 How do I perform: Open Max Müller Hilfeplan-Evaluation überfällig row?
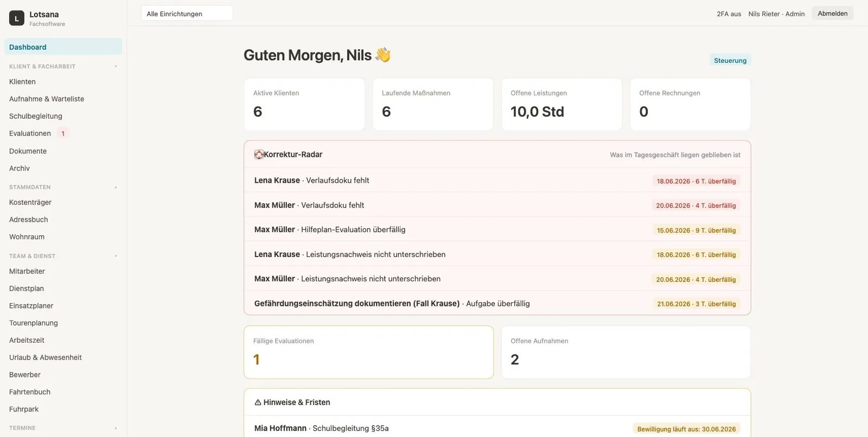(x=497, y=230)
